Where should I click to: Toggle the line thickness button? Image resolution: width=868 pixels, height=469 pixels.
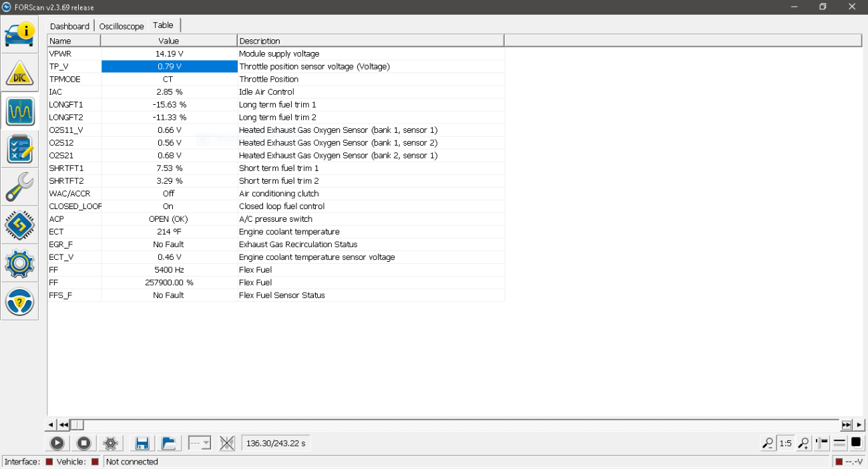coord(839,443)
